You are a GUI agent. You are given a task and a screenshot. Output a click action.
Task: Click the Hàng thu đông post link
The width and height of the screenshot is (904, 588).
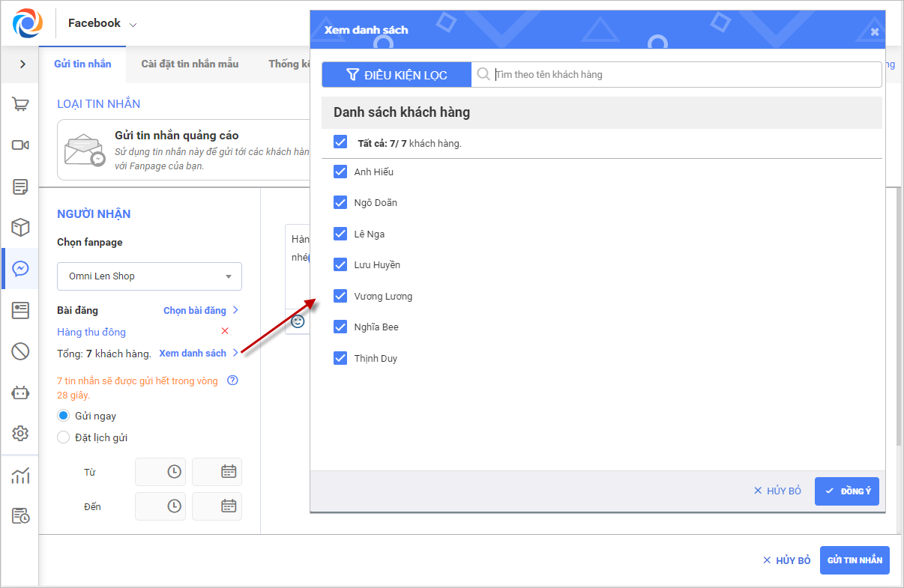click(91, 332)
